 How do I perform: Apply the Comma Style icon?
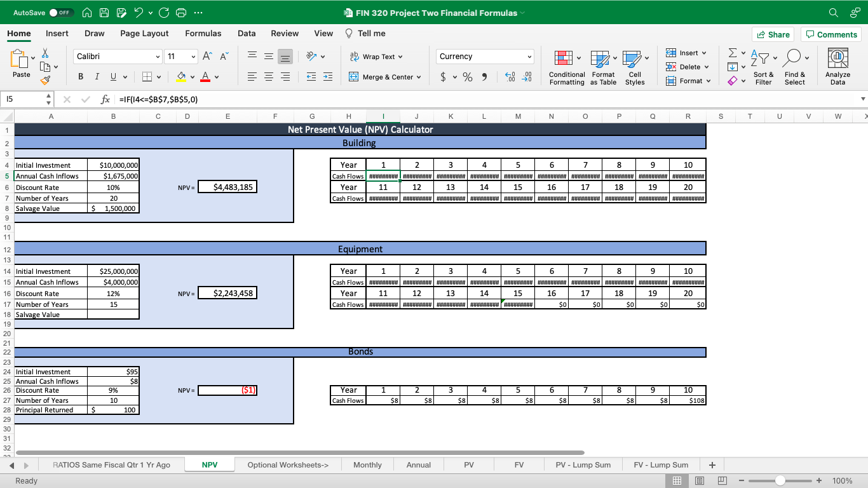point(485,77)
